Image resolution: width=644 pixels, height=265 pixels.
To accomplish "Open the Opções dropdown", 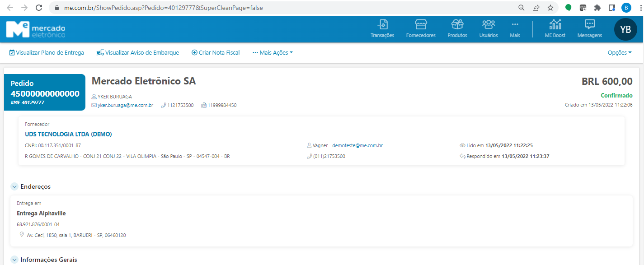I will (x=620, y=53).
